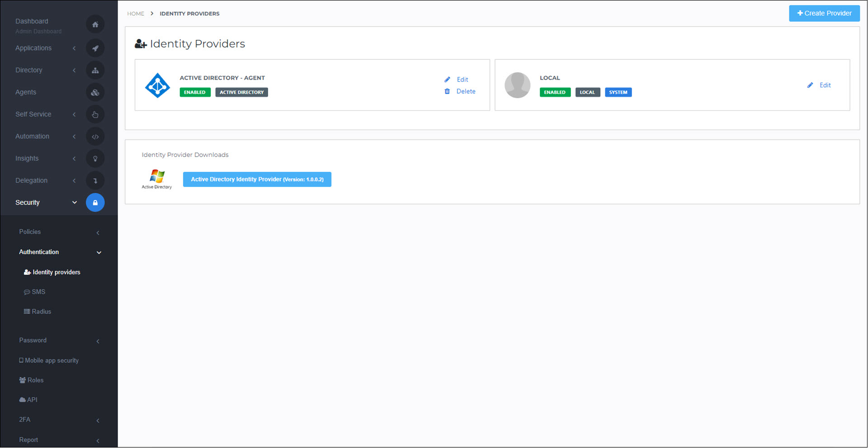Download Active Directory Identity Provider installer
This screenshot has height=448, width=868.
[257, 179]
